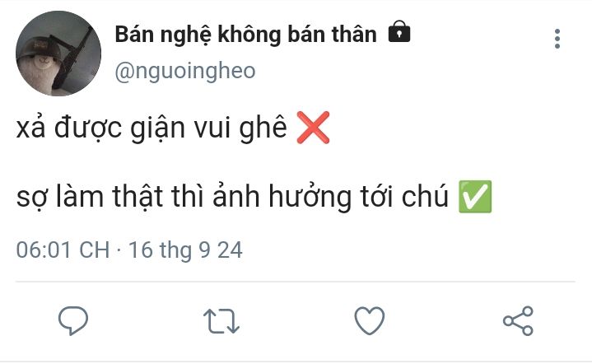Open the share icon for this tweet

(518, 321)
